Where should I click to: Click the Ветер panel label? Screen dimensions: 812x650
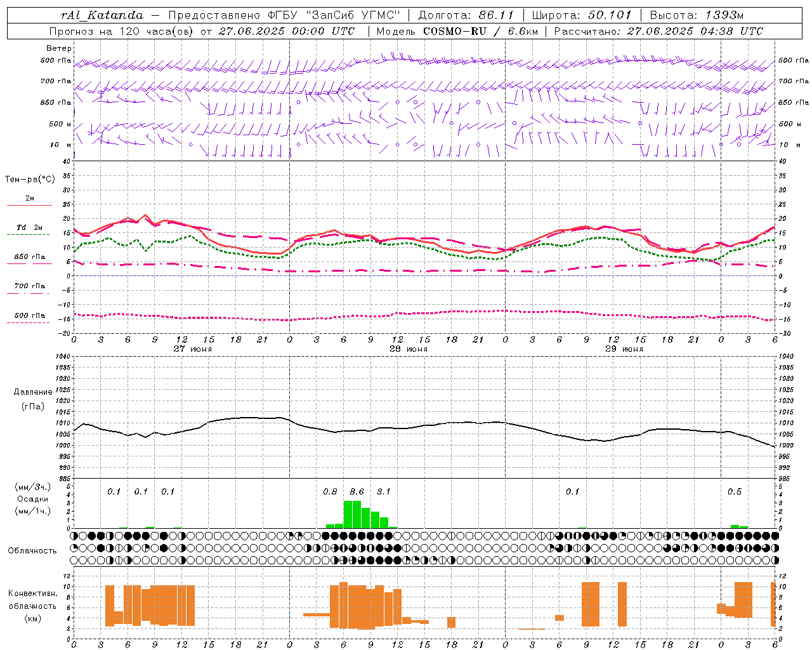59,48
